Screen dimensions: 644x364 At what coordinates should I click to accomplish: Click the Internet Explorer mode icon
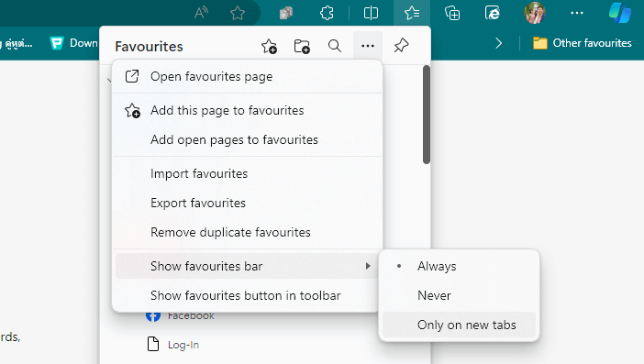(492, 13)
